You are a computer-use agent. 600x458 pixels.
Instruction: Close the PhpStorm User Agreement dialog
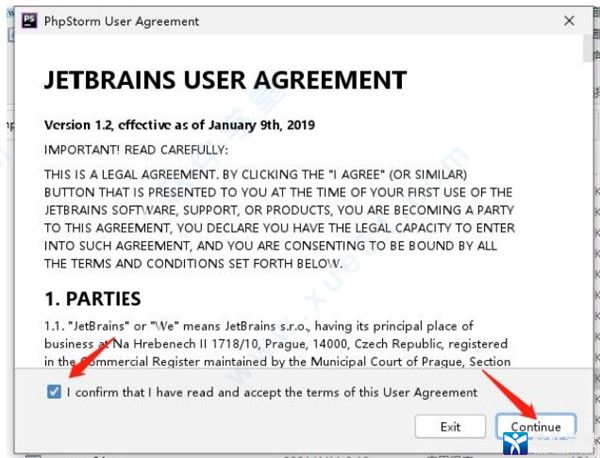[569, 21]
